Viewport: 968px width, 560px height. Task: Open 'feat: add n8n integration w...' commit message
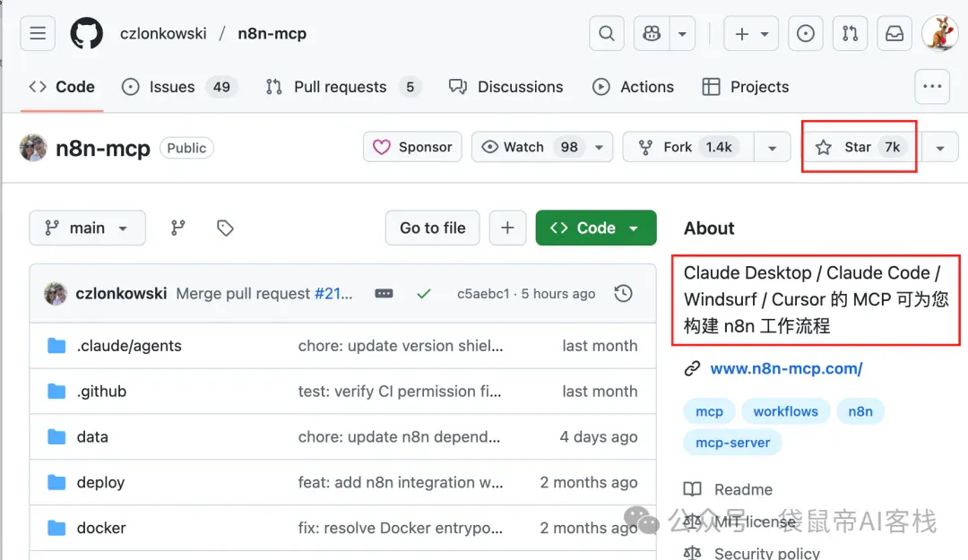[x=400, y=482]
